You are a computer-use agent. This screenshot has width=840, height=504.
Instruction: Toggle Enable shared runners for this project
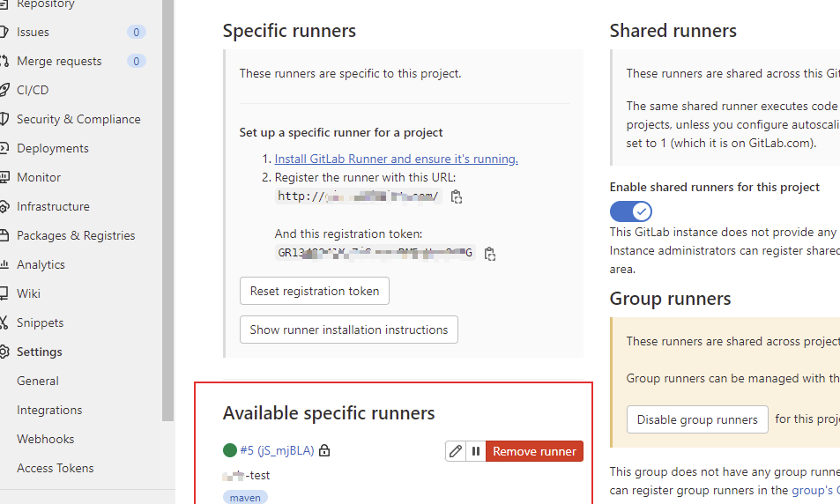pyautogui.click(x=631, y=211)
